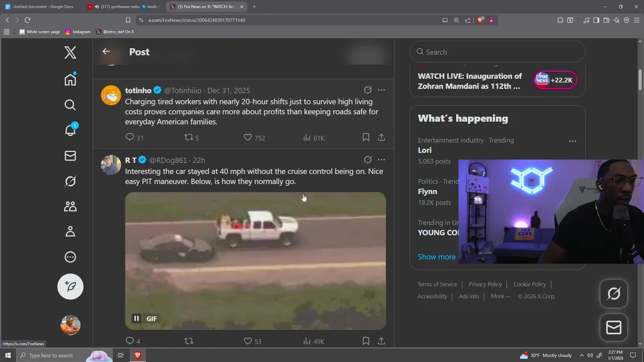644x362 pixels.
Task: Reload the current page
Action: click(x=27, y=20)
